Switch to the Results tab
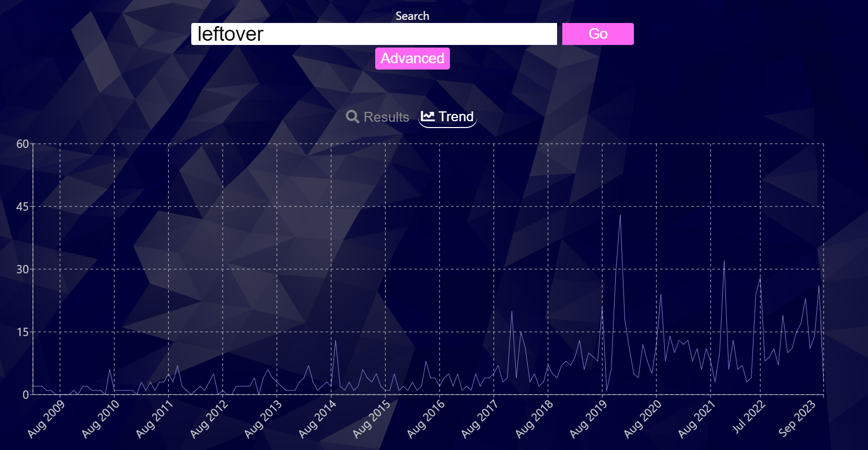This screenshot has width=868, height=450. point(378,117)
